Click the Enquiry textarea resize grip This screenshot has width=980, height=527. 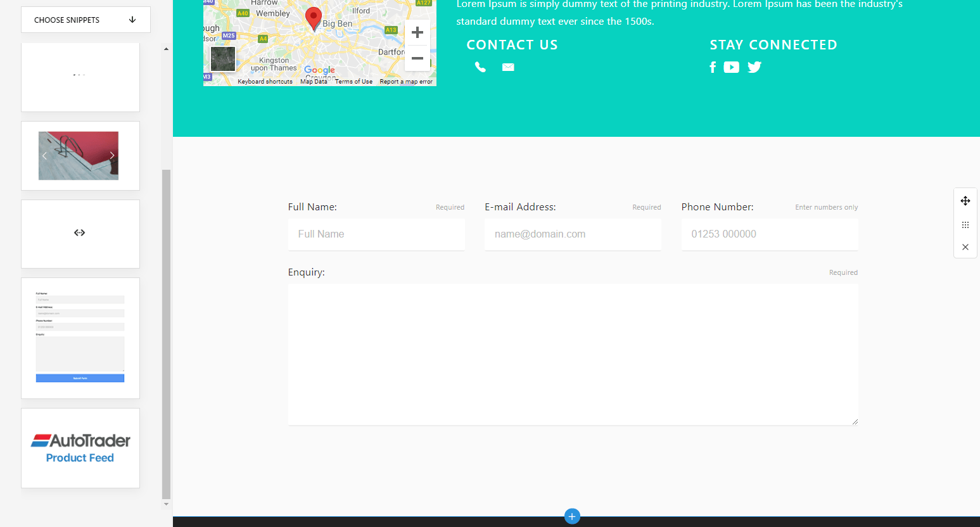click(855, 421)
